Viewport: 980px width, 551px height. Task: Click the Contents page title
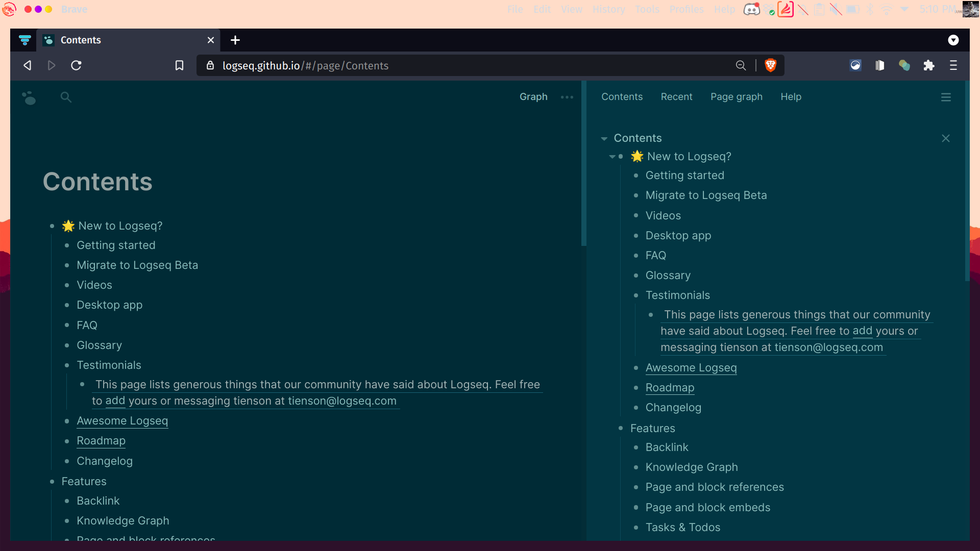pyautogui.click(x=97, y=182)
